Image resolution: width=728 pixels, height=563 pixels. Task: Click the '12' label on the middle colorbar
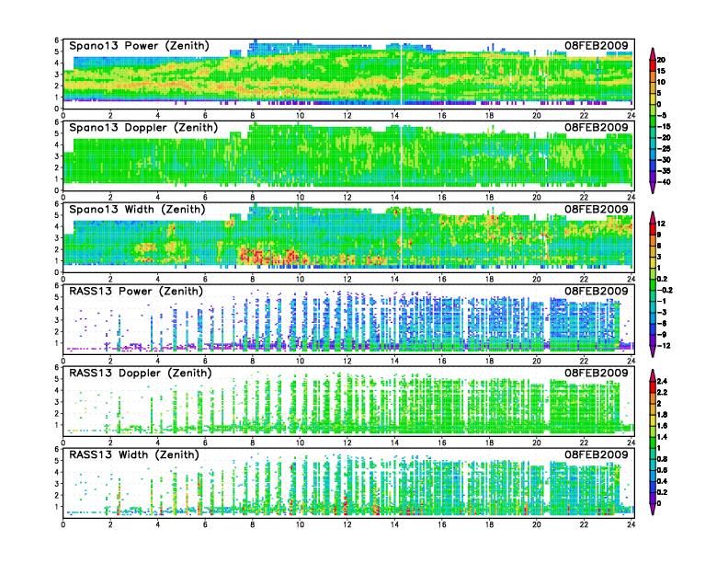click(x=661, y=224)
